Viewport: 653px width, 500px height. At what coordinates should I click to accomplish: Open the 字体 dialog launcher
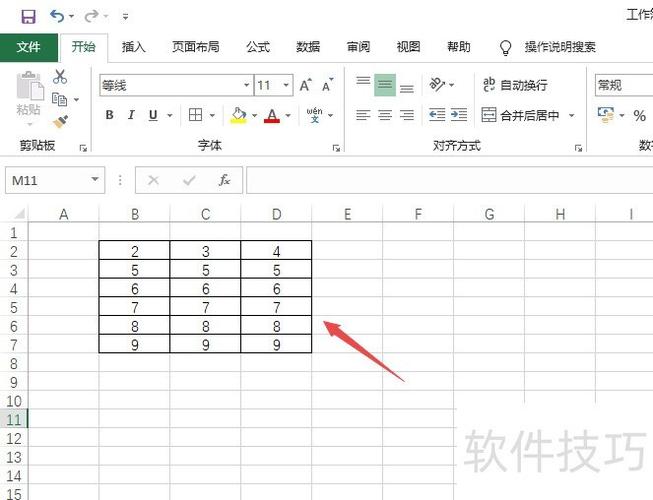click(x=336, y=147)
